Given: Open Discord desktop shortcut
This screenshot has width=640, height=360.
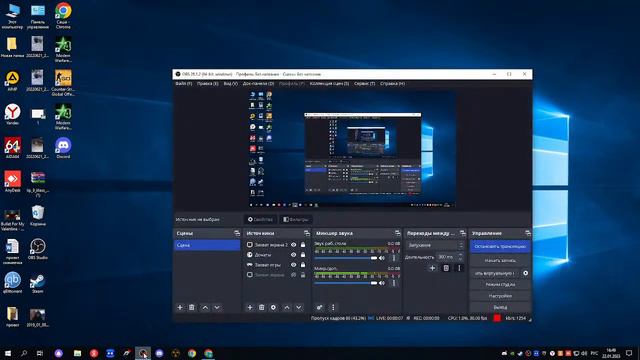Looking at the screenshot, I should (x=63, y=148).
